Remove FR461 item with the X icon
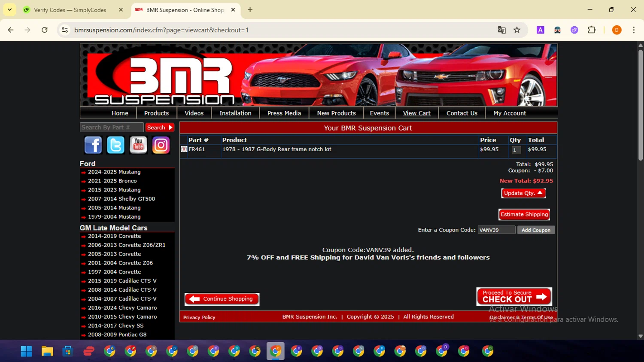644x362 pixels. [x=184, y=149]
